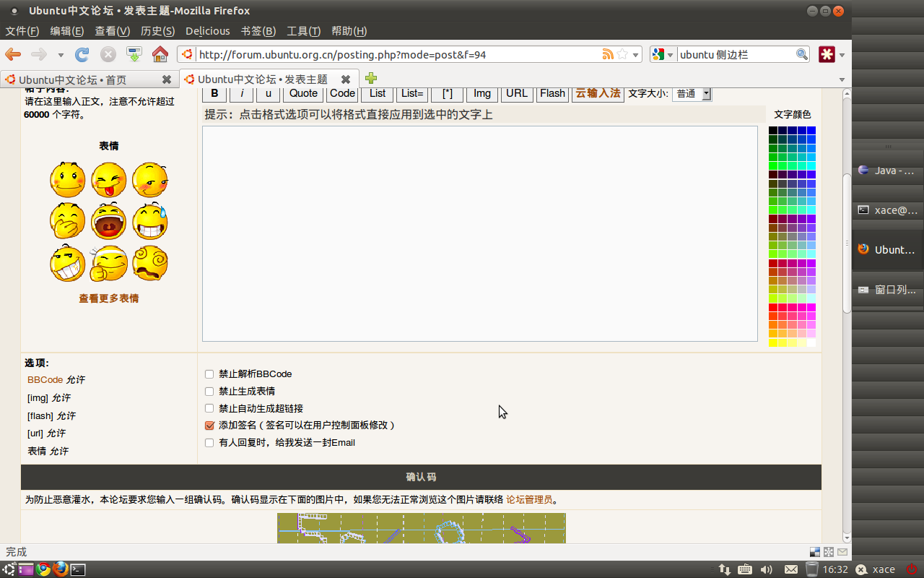This screenshot has height=578, width=924.
Task: Insert the first smiley emoticon
Action: (68, 180)
